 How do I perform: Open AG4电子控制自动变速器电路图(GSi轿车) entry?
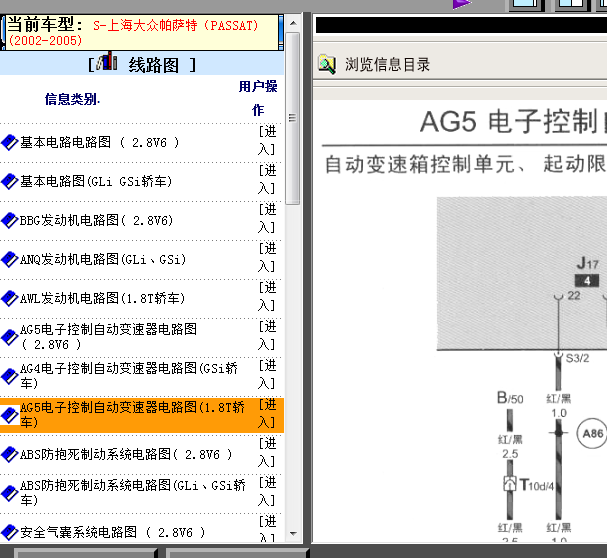coord(129,376)
